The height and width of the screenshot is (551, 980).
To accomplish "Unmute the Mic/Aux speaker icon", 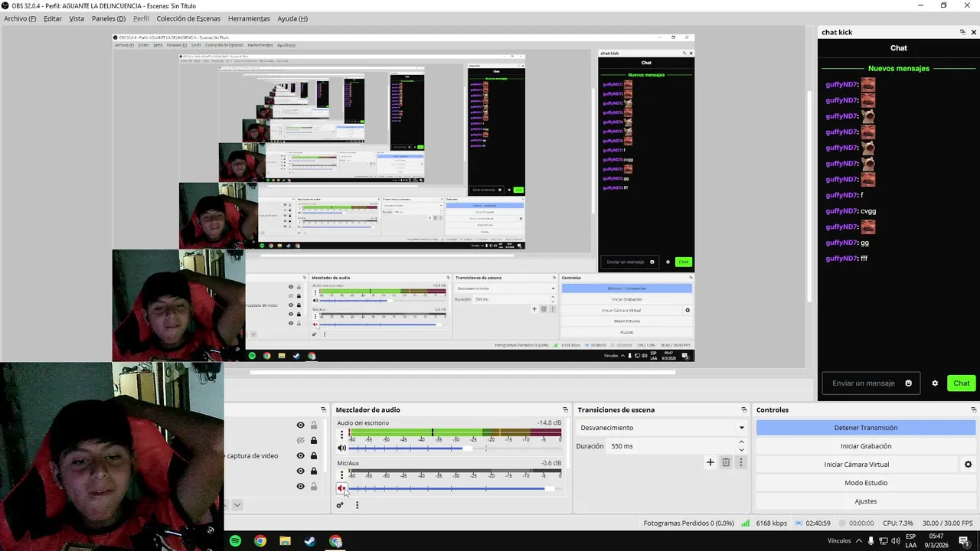I will pos(341,487).
